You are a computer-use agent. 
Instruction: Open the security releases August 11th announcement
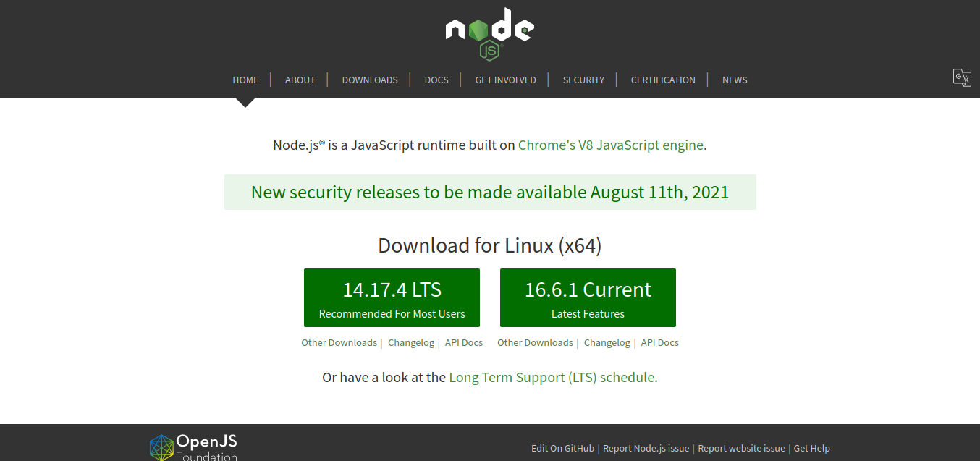(x=490, y=192)
